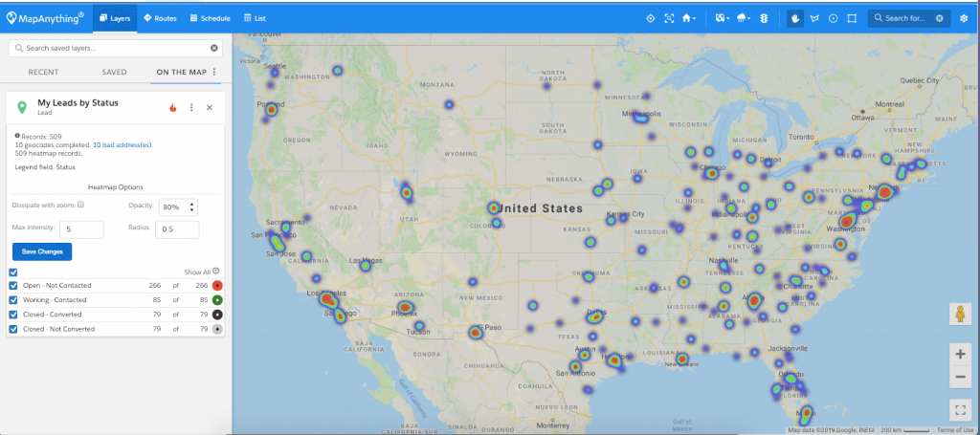Toggle the traffic light layer icon
Image resolution: width=980 pixels, height=435 pixels.
[x=764, y=18]
